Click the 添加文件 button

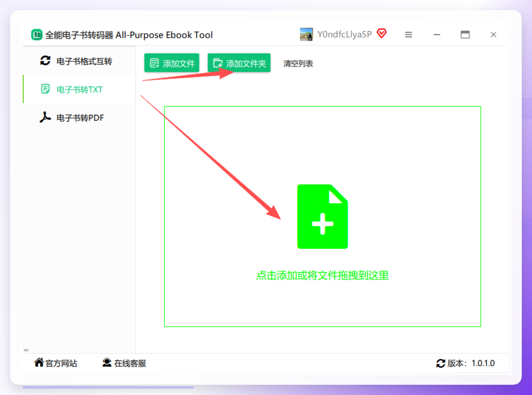pos(172,63)
